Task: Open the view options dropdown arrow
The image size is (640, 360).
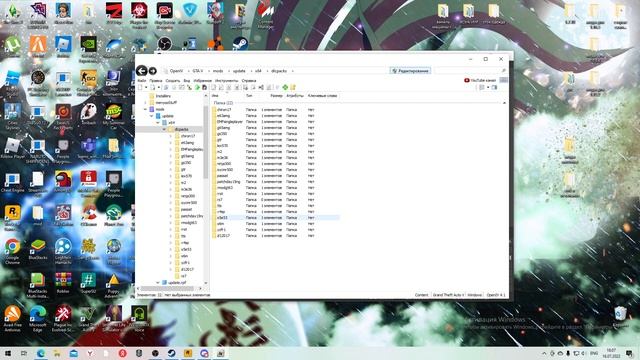Action: (488, 87)
